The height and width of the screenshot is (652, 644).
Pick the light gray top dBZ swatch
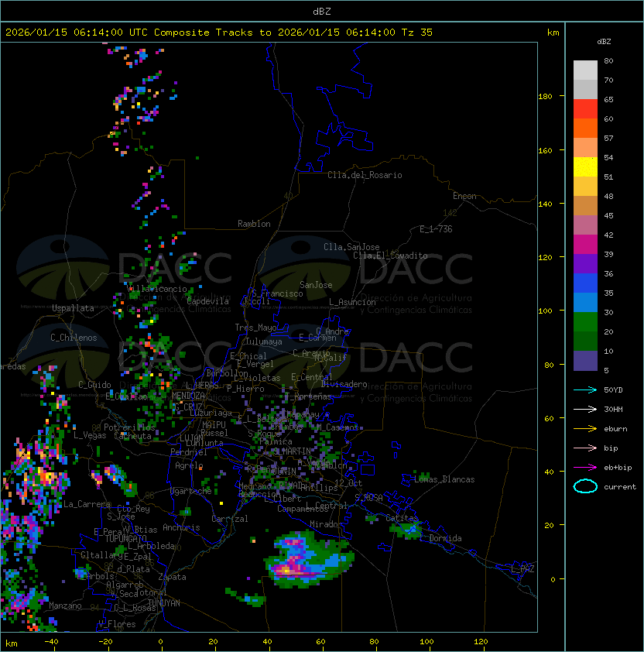tap(585, 70)
